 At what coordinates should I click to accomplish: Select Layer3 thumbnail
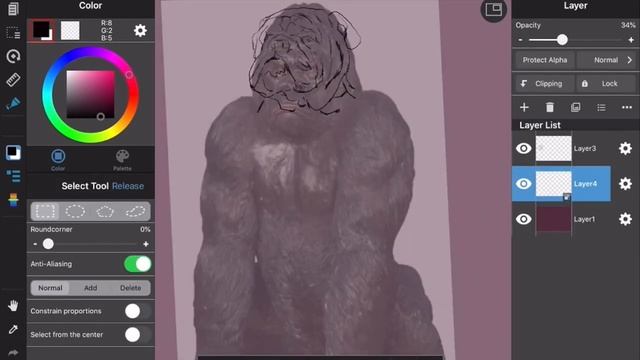tap(553, 149)
